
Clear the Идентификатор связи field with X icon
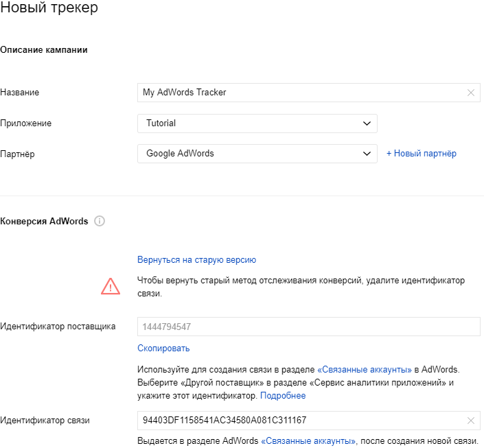point(470,421)
